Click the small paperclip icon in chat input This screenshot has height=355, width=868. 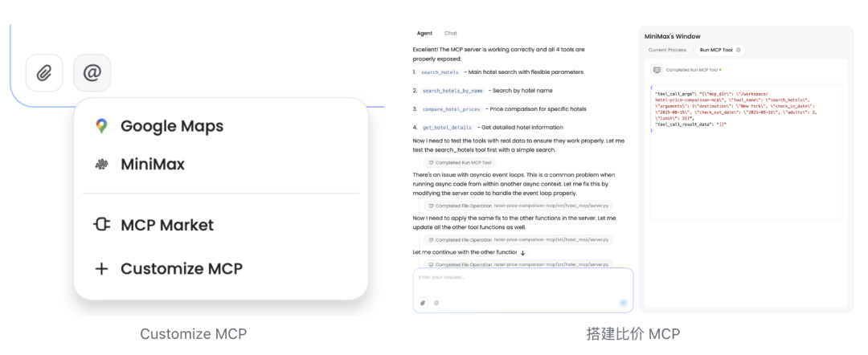tap(423, 303)
